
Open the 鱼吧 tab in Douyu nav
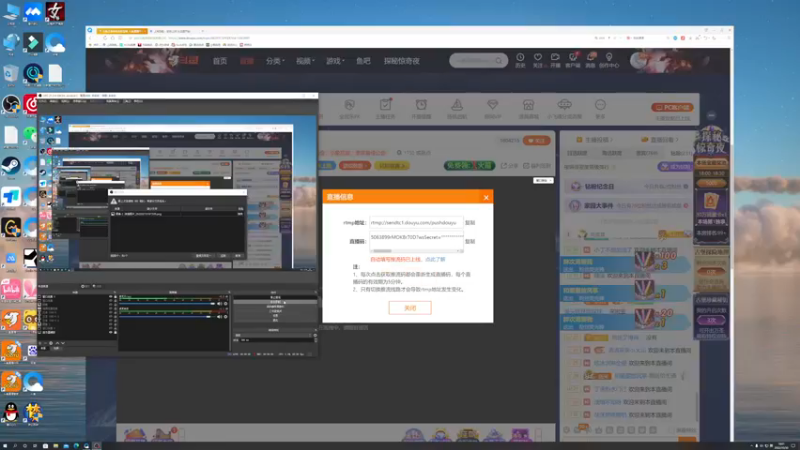click(x=363, y=61)
